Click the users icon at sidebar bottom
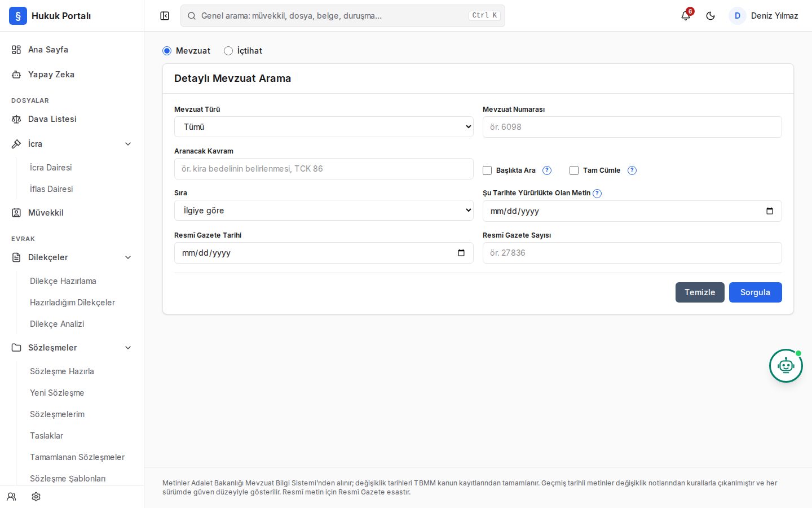812x508 pixels. pyautogui.click(x=11, y=497)
